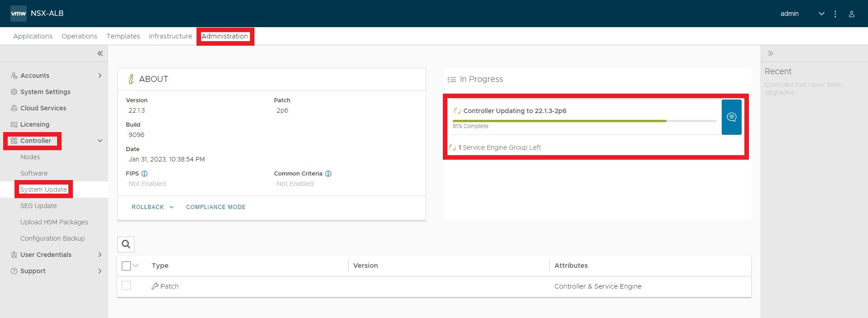Image resolution: width=868 pixels, height=318 pixels.
Task: Open Configuration Backup
Action: pyautogui.click(x=53, y=238)
